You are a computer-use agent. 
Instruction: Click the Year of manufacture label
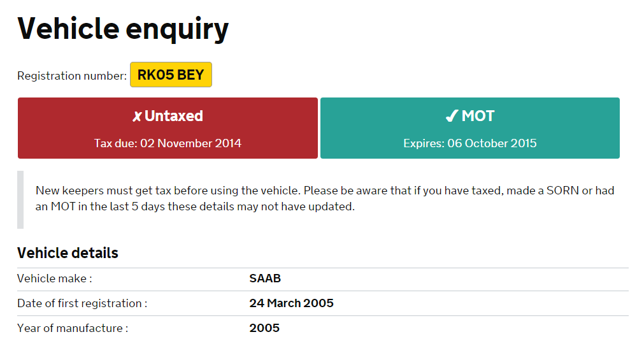[x=73, y=328]
